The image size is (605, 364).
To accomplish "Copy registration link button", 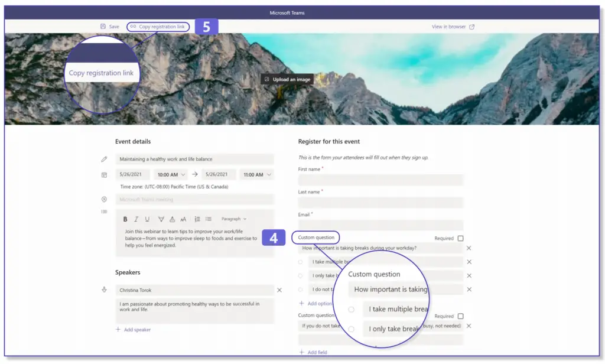I will (x=158, y=27).
